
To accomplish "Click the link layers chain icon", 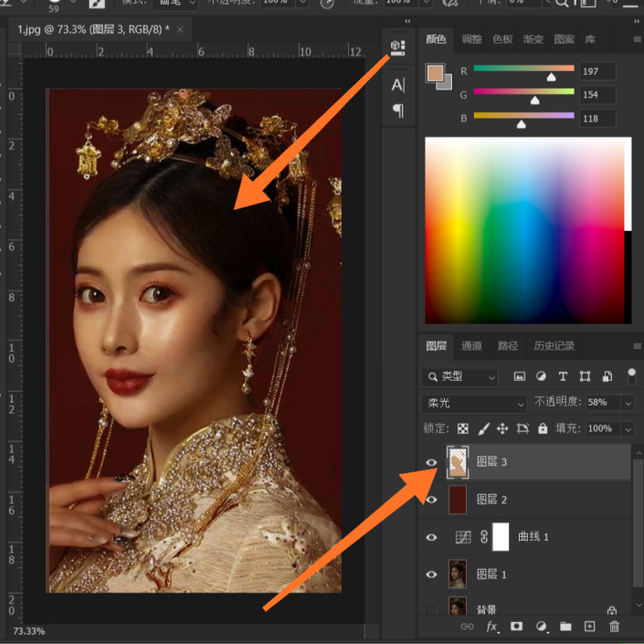I will 468,627.
